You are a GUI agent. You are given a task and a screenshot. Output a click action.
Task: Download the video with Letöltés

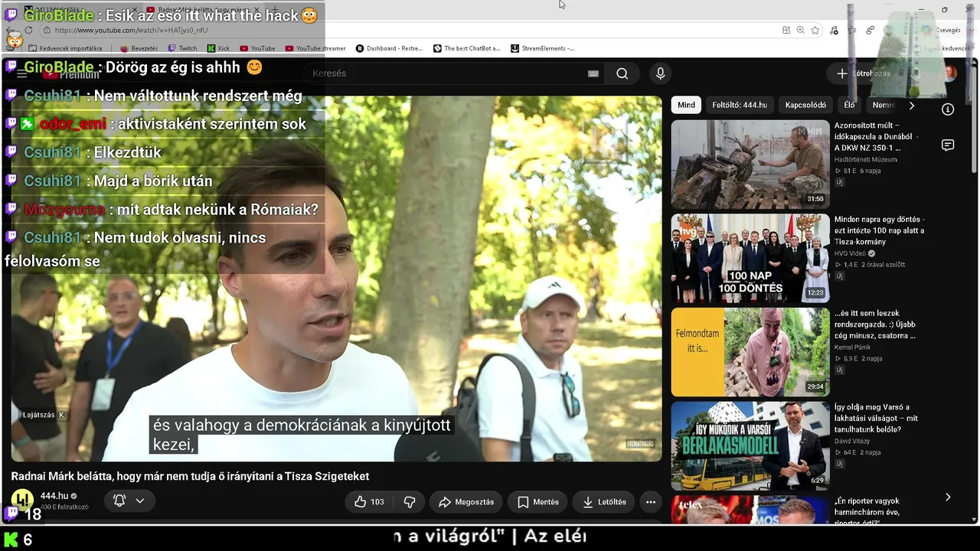point(604,502)
